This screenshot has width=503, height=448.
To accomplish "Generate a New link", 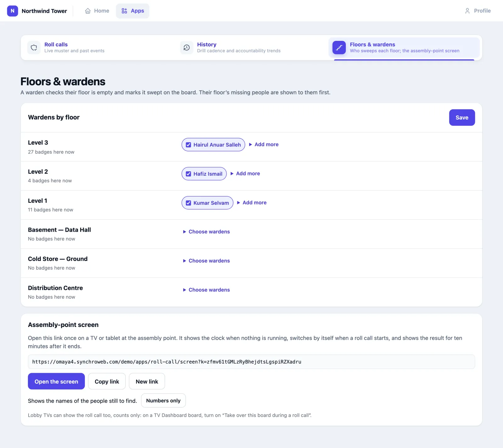I will click(x=147, y=381).
